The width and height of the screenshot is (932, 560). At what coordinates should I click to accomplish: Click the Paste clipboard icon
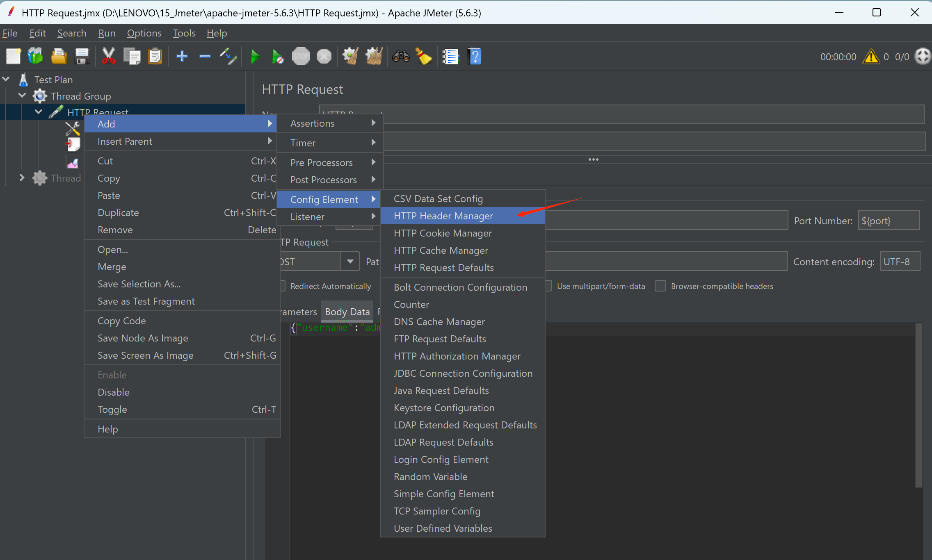point(155,57)
